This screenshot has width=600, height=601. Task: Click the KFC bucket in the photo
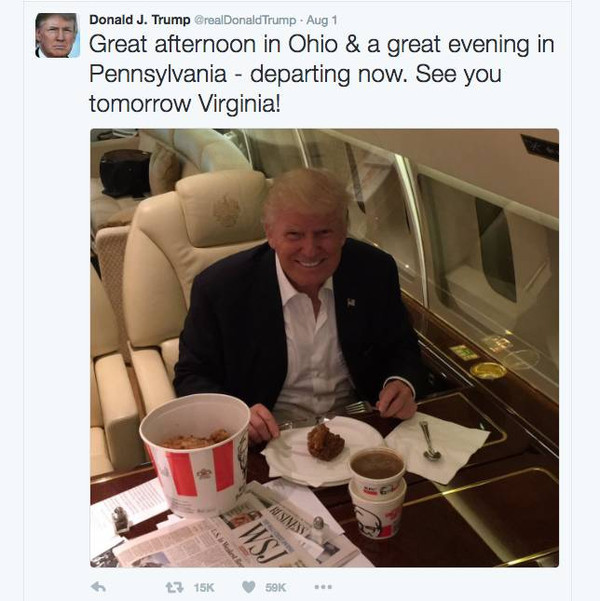click(195, 455)
